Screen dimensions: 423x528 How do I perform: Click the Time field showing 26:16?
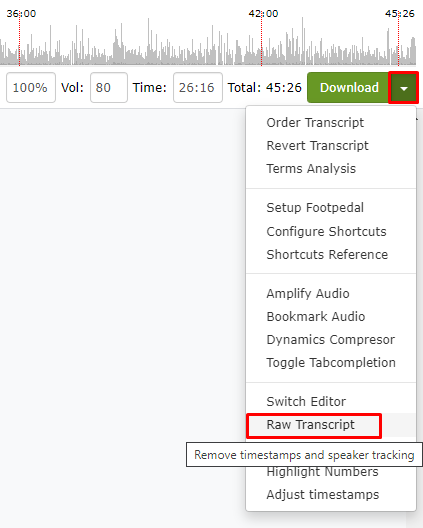tap(198, 88)
